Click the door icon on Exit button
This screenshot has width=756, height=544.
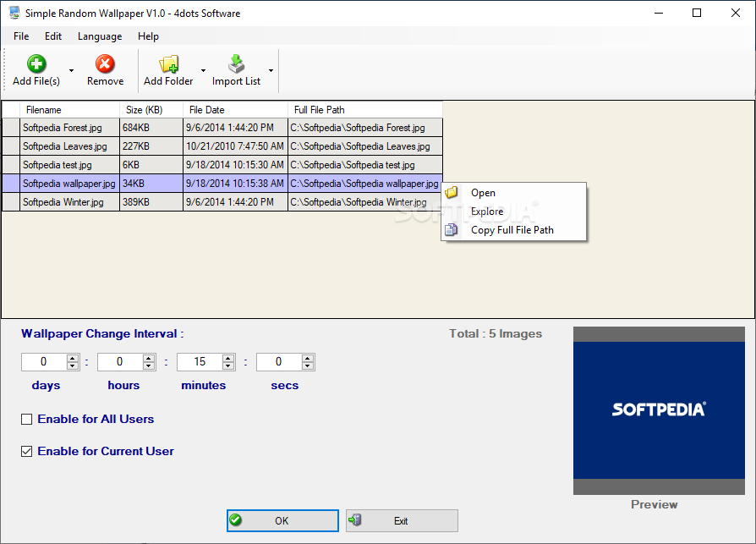click(355, 519)
